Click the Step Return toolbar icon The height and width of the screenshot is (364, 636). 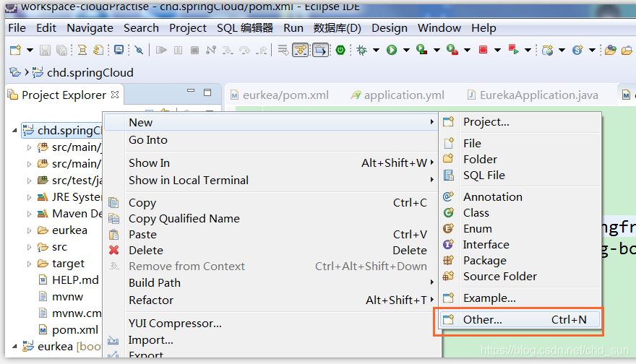pyautogui.click(x=262, y=50)
